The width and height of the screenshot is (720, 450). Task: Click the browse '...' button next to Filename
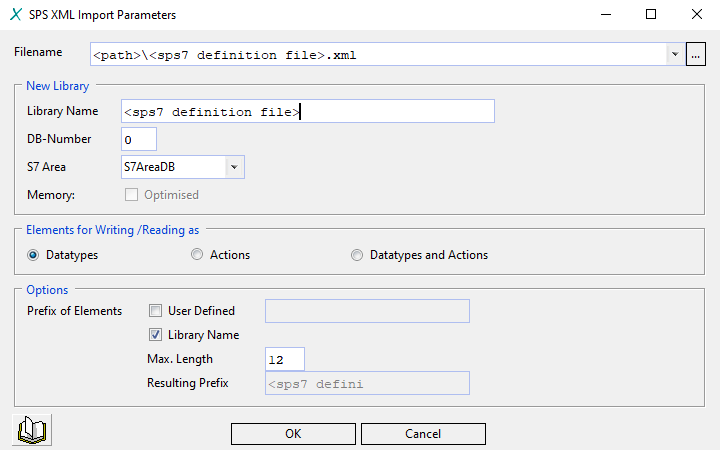pos(696,55)
